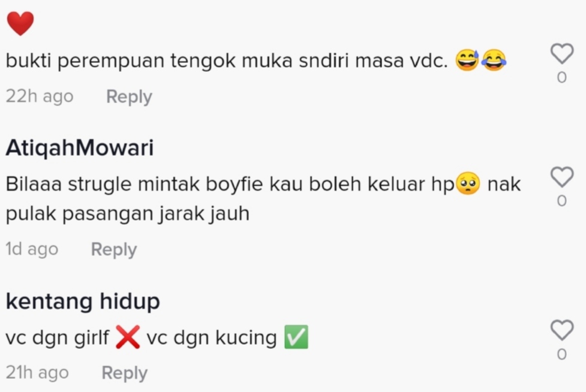Click the '22h ago' timestamp
Viewport: 586px width, 392px height.
click(39, 97)
